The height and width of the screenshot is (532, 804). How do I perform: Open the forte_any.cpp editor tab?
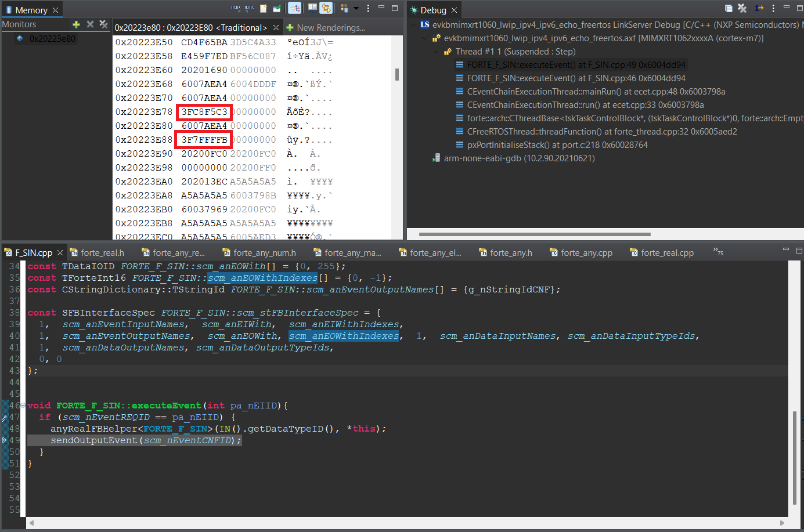(581, 253)
